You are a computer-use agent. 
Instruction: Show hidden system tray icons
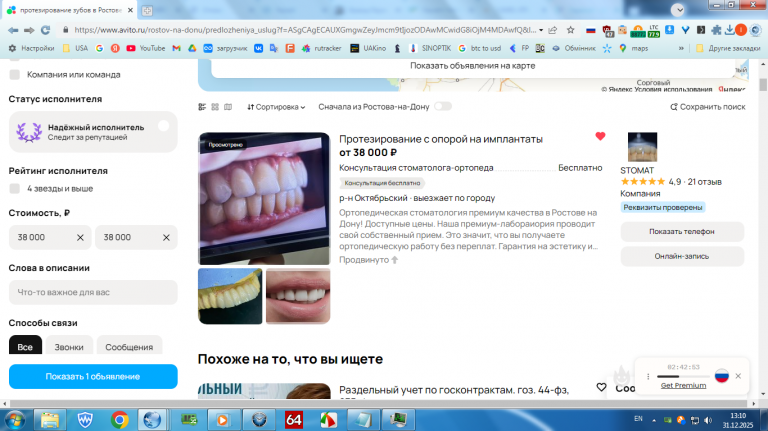click(654, 420)
